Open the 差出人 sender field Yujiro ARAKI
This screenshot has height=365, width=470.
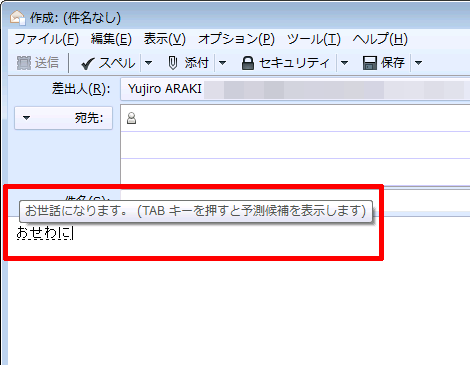[295, 89]
